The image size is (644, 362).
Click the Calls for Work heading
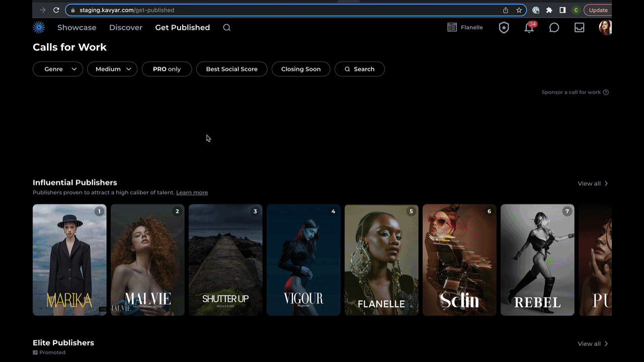click(x=69, y=47)
